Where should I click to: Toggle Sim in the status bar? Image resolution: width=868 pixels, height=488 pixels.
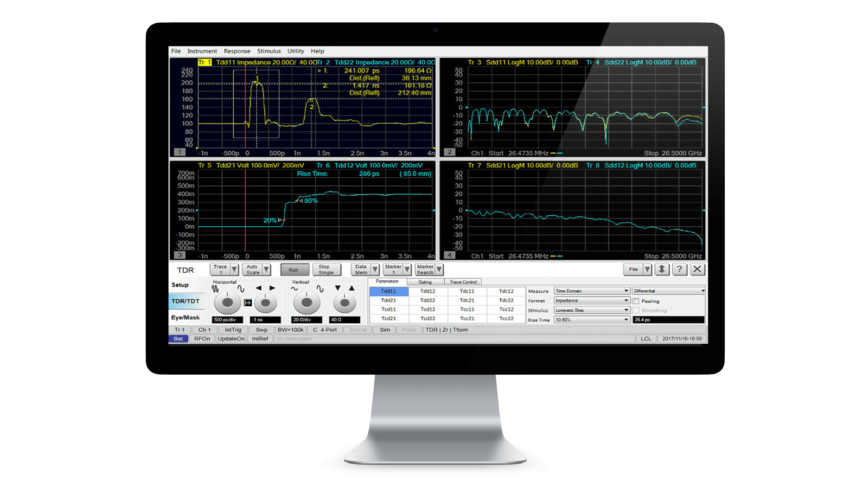coord(385,330)
